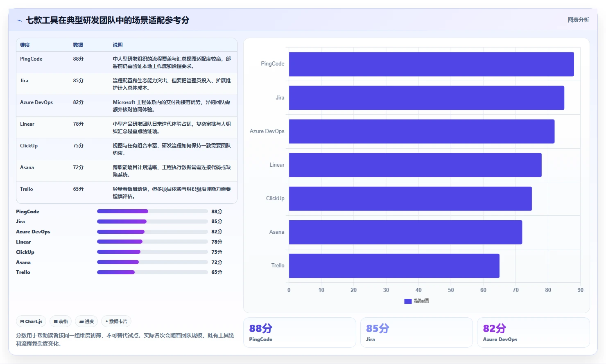Click the report title 七款工具在典型研发团队

pos(108,20)
